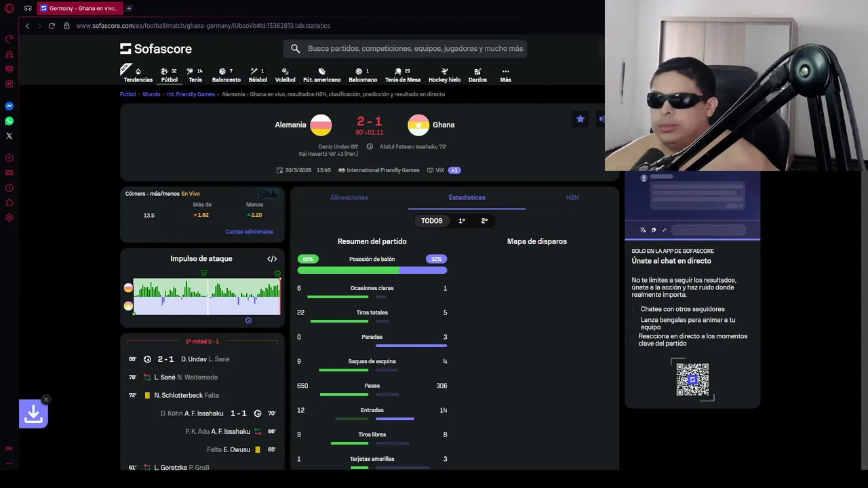Click the address bar URL
The height and width of the screenshot is (488, 868).
pyautogui.click(x=203, y=26)
